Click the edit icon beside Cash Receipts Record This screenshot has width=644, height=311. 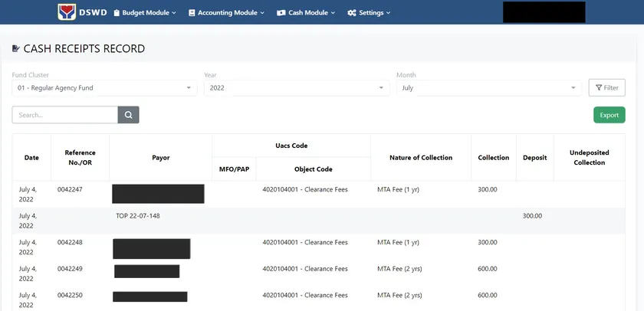pyautogui.click(x=16, y=49)
